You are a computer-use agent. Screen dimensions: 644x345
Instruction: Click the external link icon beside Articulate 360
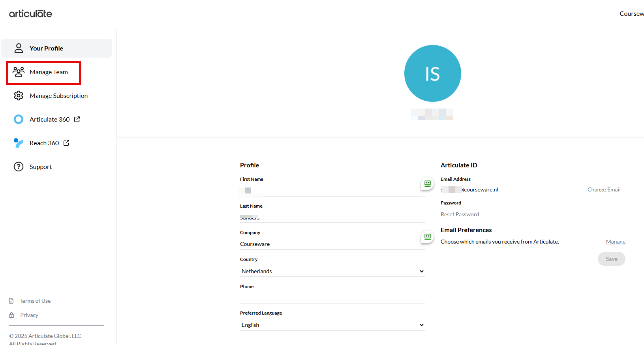tap(77, 119)
